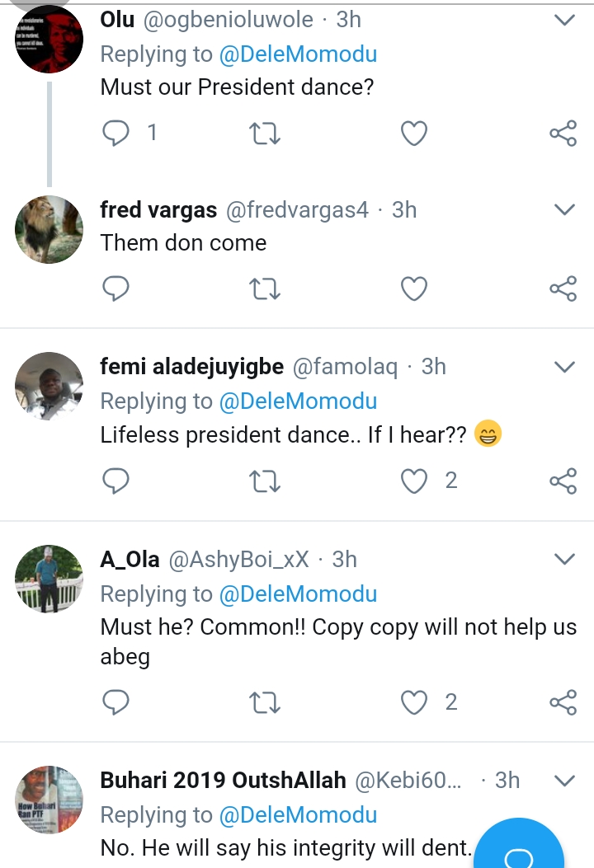Viewport: 594px width, 868px height.
Task: Open @DeleMomodu link in Olu's reply
Action: click(x=298, y=54)
